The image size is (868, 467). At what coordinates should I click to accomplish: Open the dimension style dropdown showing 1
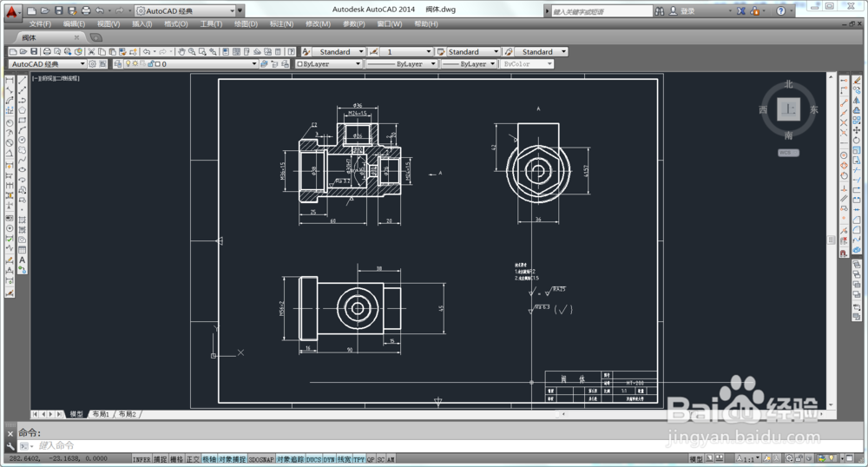tap(406, 51)
